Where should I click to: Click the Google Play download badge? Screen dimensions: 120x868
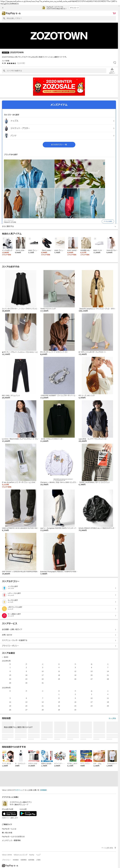point(28,813)
